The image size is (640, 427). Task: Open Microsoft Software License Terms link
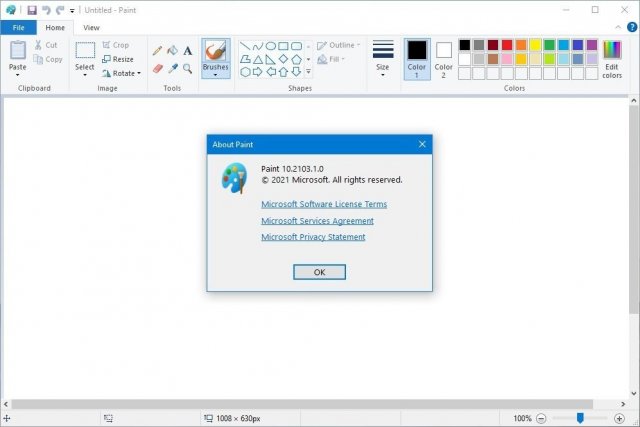click(x=324, y=204)
